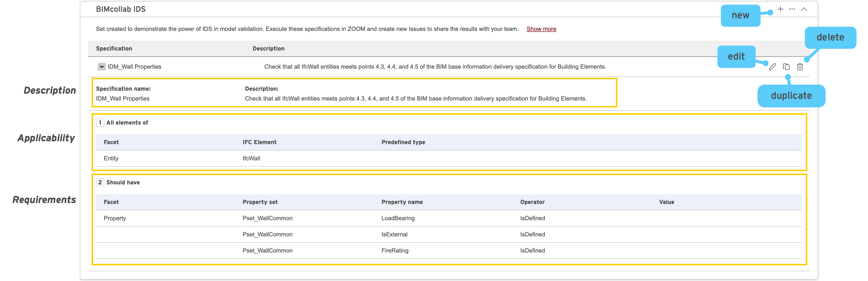Select IsDefined operator in FireRating row
868x281 pixels.
click(532, 251)
